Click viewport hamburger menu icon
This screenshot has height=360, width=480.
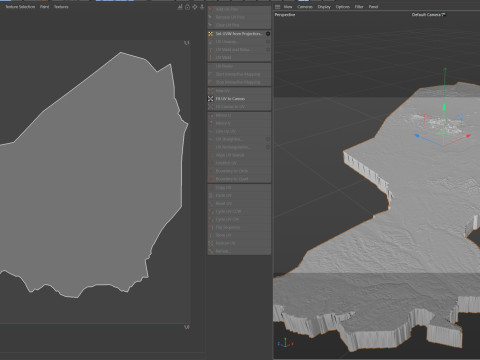(277, 7)
